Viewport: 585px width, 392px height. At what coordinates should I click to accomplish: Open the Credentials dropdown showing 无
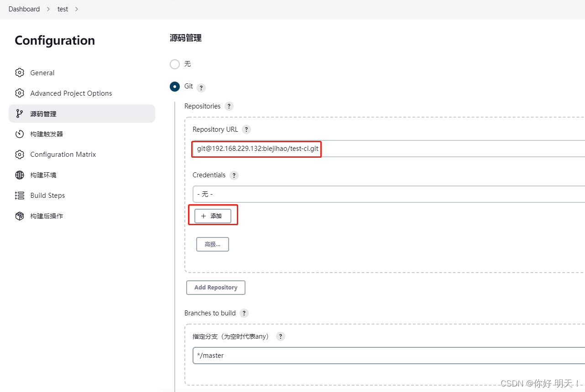389,194
